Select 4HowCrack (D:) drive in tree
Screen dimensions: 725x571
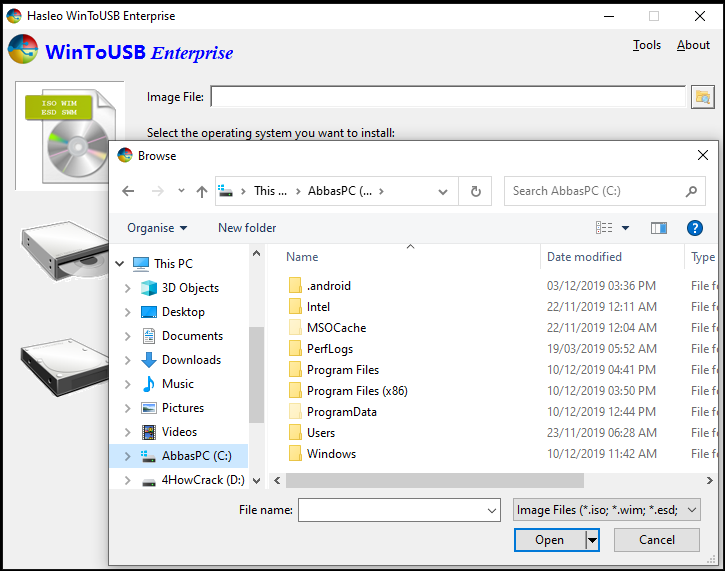tap(203, 480)
